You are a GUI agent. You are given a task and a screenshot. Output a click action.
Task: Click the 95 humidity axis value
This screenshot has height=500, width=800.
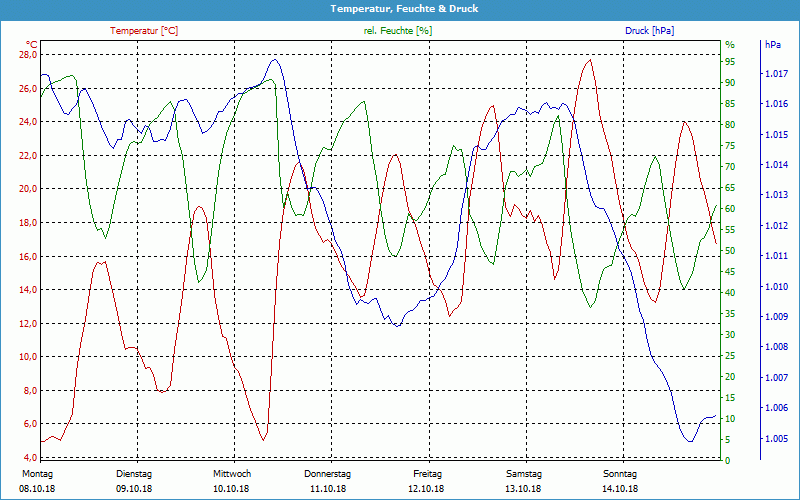(730, 62)
